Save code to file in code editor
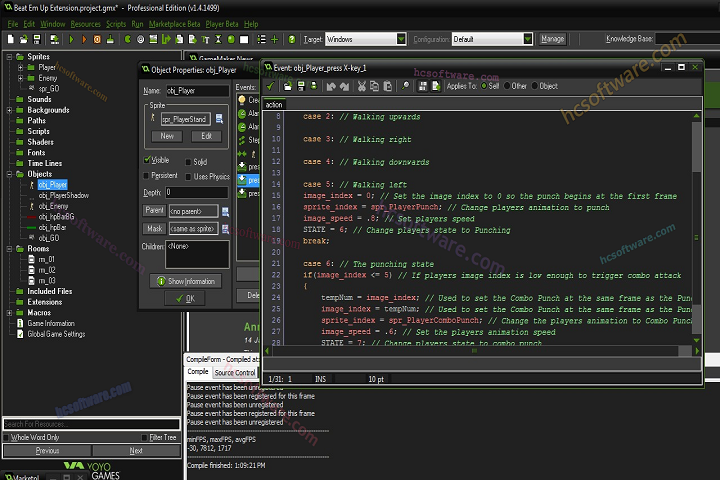The height and width of the screenshot is (480, 720). [x=301, y=86]
